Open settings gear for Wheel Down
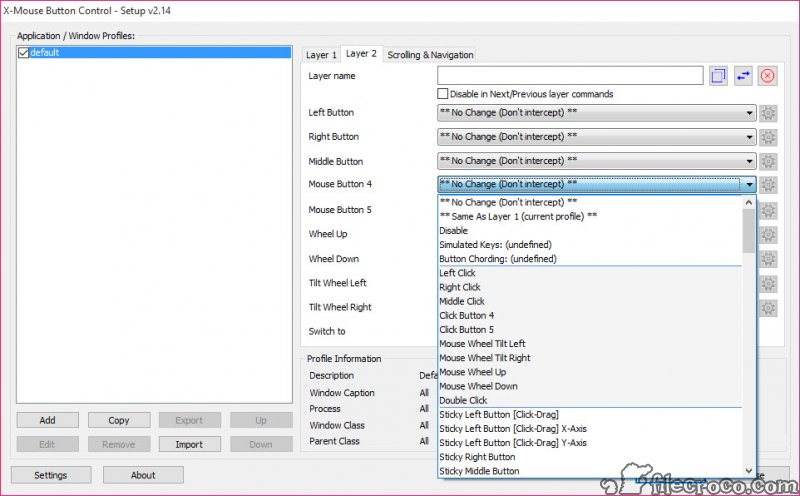The image size is (800, 496). [768, 259]
